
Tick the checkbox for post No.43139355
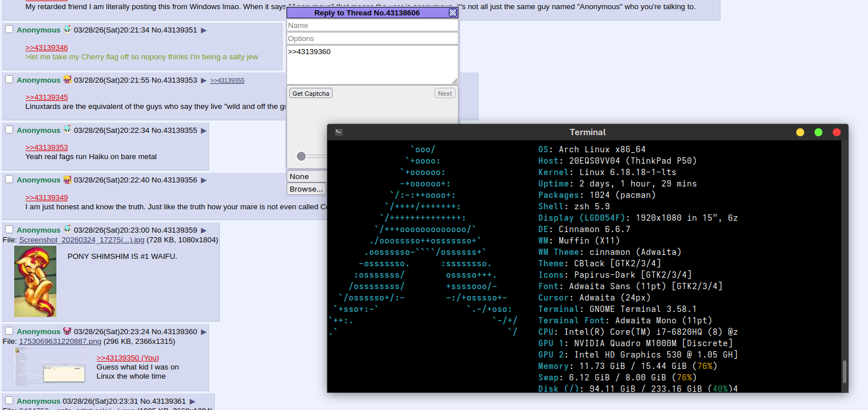coord(9,129)
